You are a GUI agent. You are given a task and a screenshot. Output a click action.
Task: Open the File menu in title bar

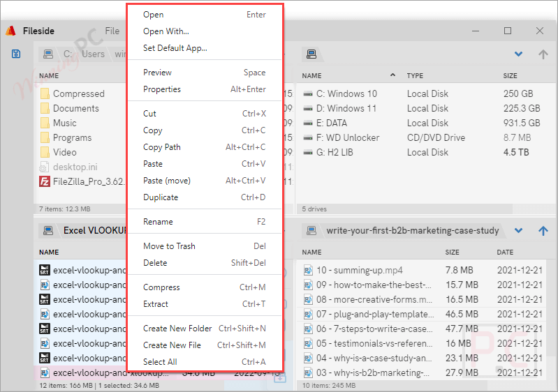click(x=112, y=31)
